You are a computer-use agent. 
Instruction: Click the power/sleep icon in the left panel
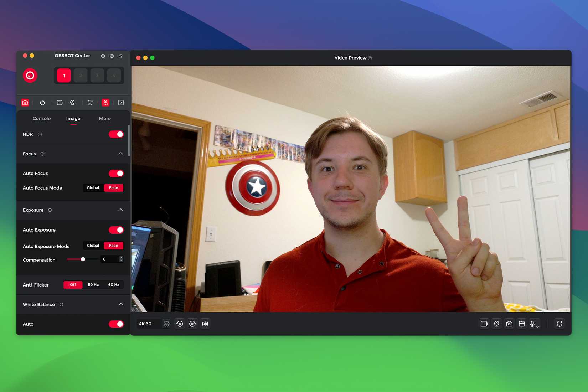pos(42,103)
